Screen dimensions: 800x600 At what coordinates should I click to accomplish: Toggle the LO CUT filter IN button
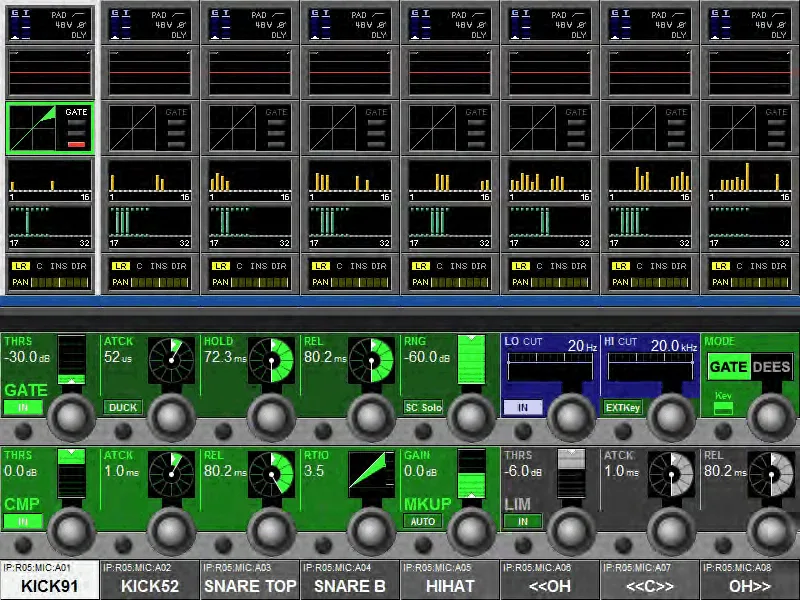click(523, 407)
